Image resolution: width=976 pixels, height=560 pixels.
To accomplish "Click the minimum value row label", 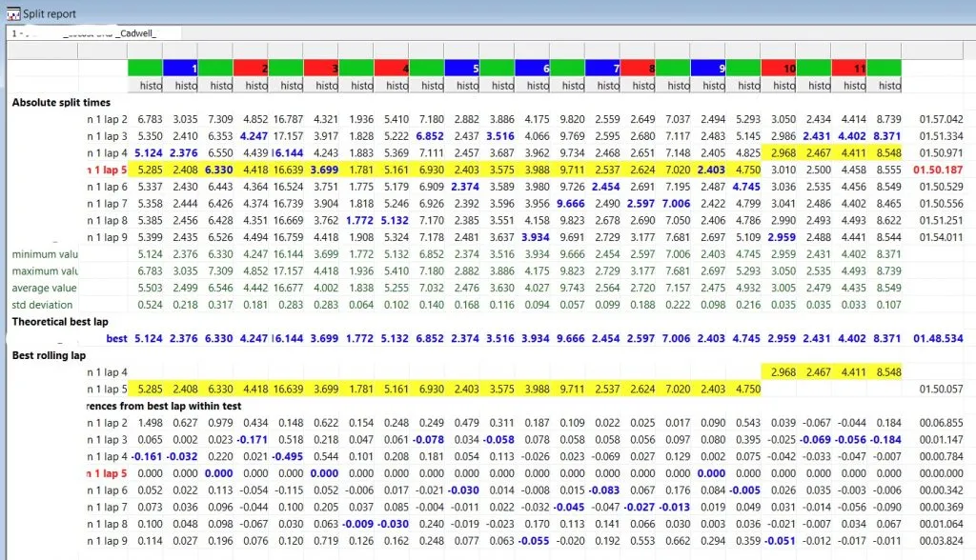I will 45,254.
